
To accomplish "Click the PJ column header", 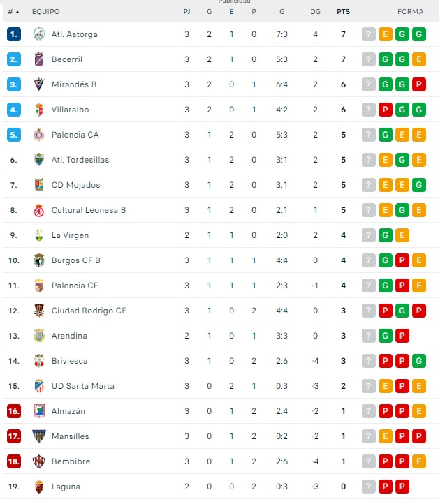I will (186, 12).
